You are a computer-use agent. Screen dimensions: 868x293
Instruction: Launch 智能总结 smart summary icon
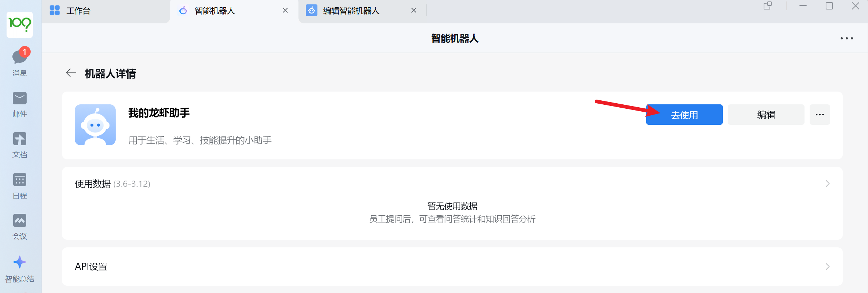[x=20, y=263]
